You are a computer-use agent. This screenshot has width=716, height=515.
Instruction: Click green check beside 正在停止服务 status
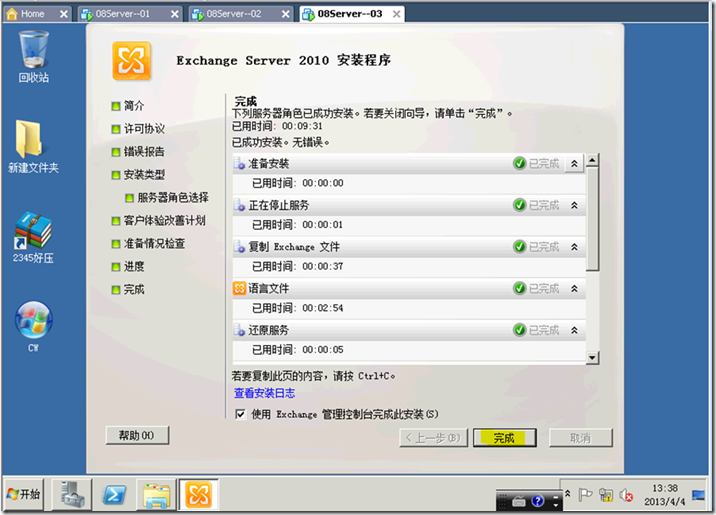520,205
